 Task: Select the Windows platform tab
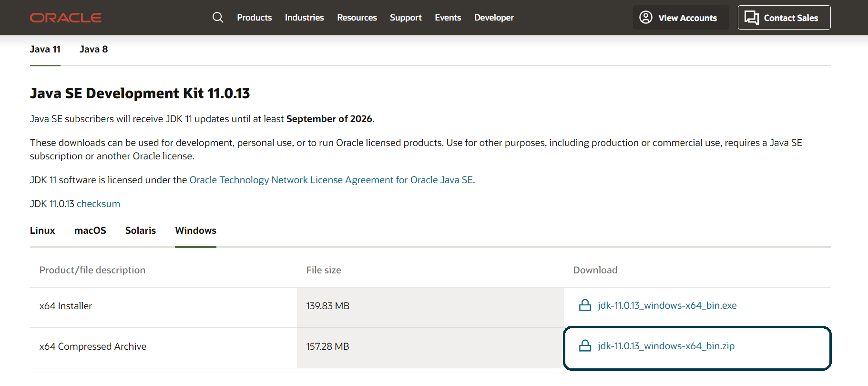click(195, 230)
